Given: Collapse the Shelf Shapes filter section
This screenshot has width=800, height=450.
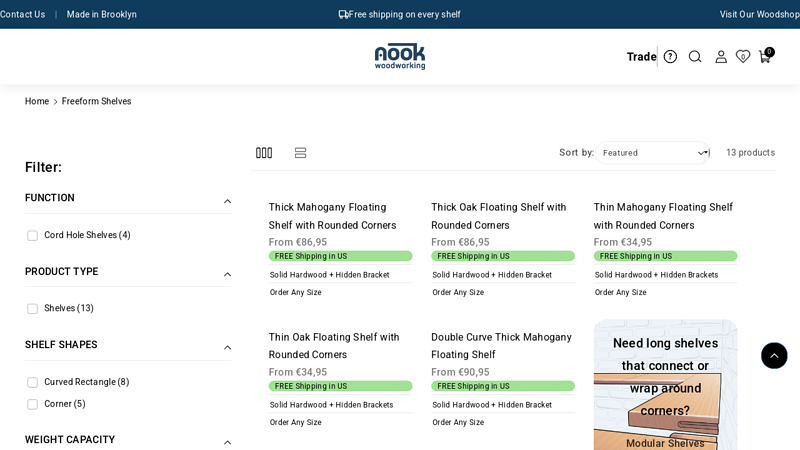Looking at the screenshot, I should pos(227,348).
